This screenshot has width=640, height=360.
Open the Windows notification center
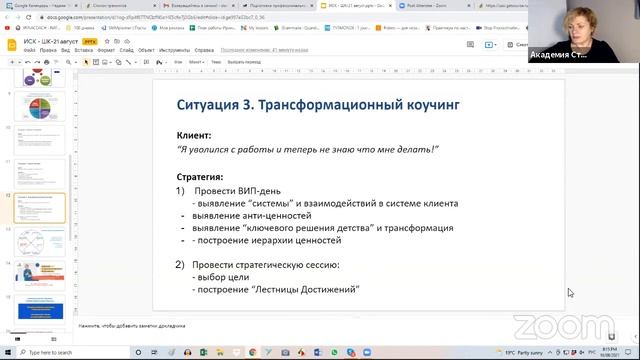pos(628,352)
